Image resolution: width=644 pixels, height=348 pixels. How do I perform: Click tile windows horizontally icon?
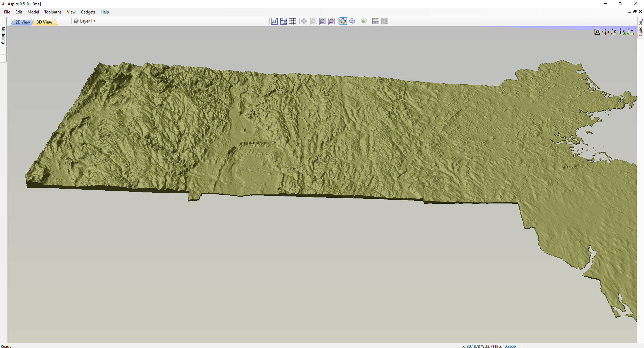coord(375,21)
